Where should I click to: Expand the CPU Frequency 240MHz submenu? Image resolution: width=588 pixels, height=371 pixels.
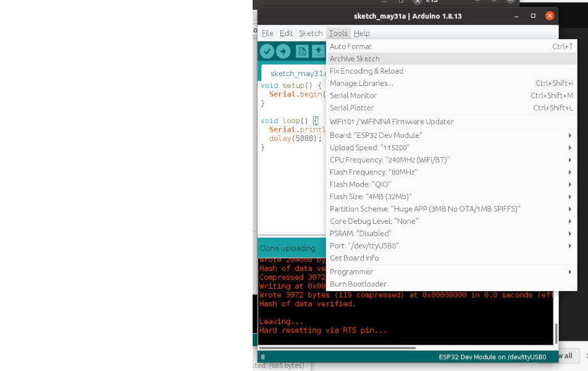click(x=451, y=160)
